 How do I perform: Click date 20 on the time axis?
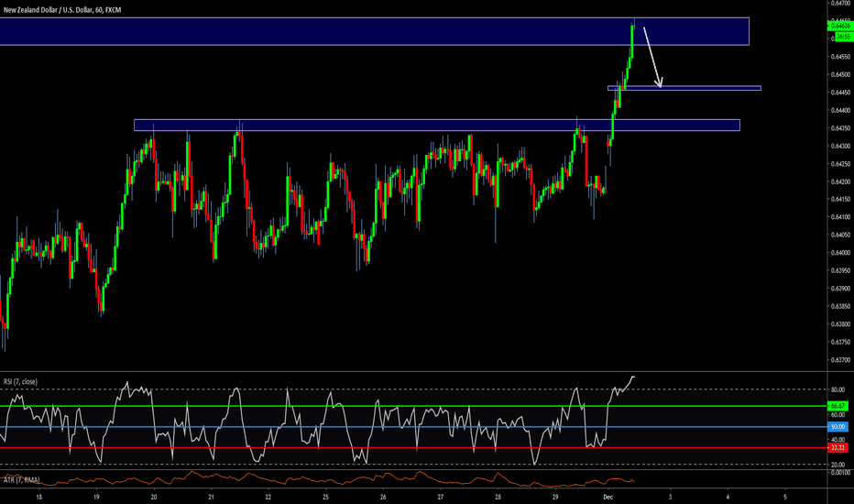tap(154, 497)
